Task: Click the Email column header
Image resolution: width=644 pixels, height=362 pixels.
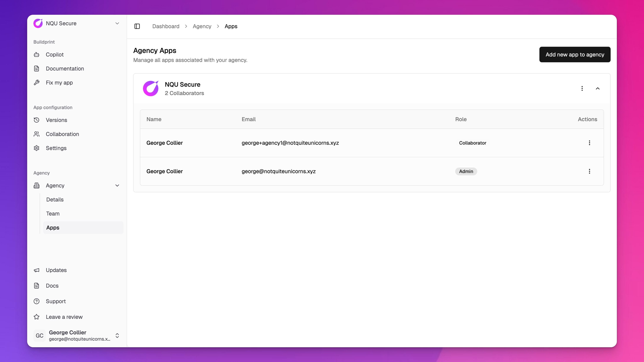Action: pyautogui.click(x=249, y=119)
